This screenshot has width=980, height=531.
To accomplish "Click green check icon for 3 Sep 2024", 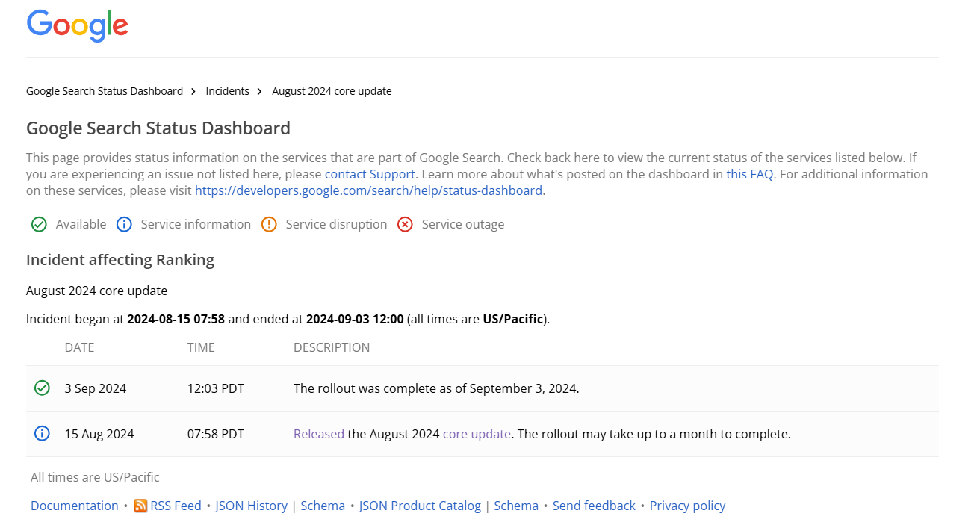I will (x=42, y=388).
